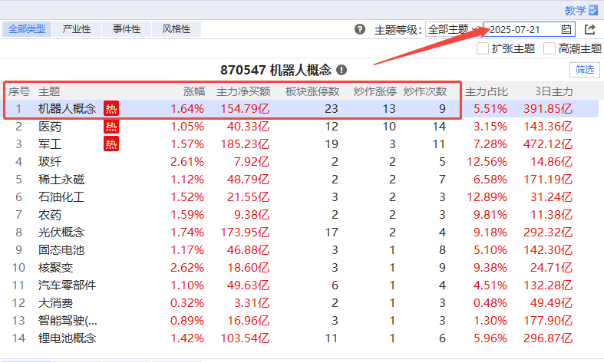Click the 热 badge on 军工 row
The height and width of the screenshot is (362, 604).
pos(111,144)
